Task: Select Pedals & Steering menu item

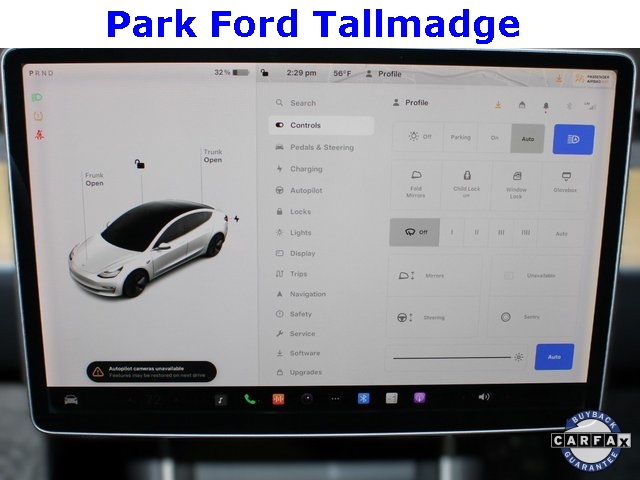Action: coord(321,147)
